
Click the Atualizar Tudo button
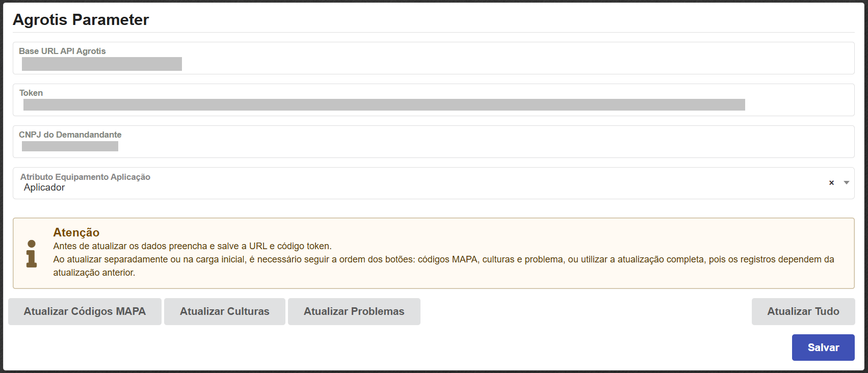803,311
